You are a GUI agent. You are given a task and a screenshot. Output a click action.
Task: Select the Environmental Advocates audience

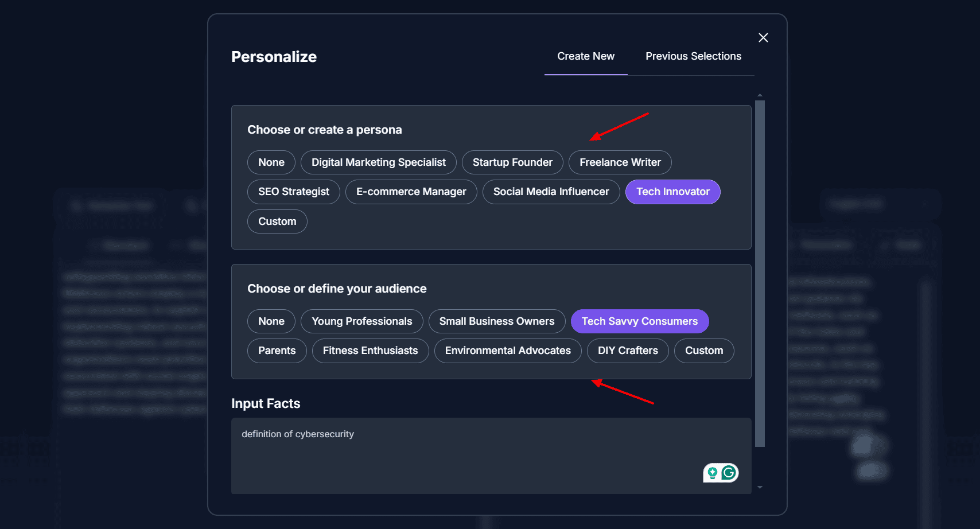coord(508,351)
